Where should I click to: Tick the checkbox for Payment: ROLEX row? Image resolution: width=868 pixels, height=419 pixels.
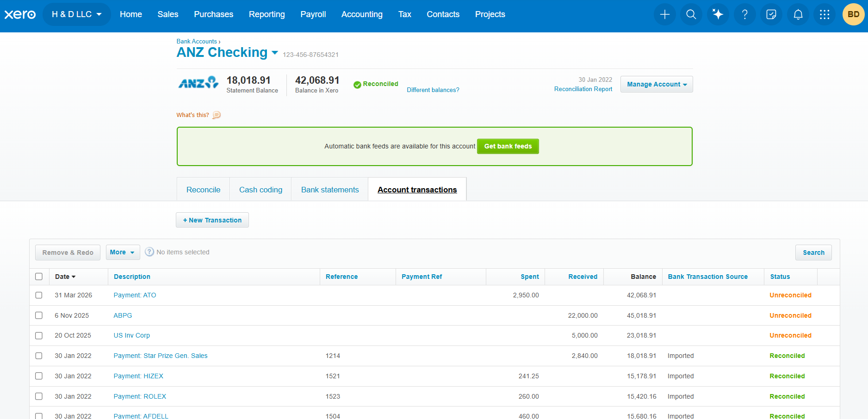pos(39,396)
